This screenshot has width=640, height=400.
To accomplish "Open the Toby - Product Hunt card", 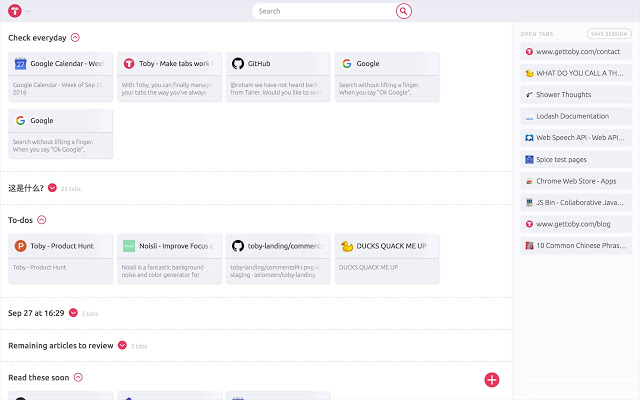I will [60, 259].
